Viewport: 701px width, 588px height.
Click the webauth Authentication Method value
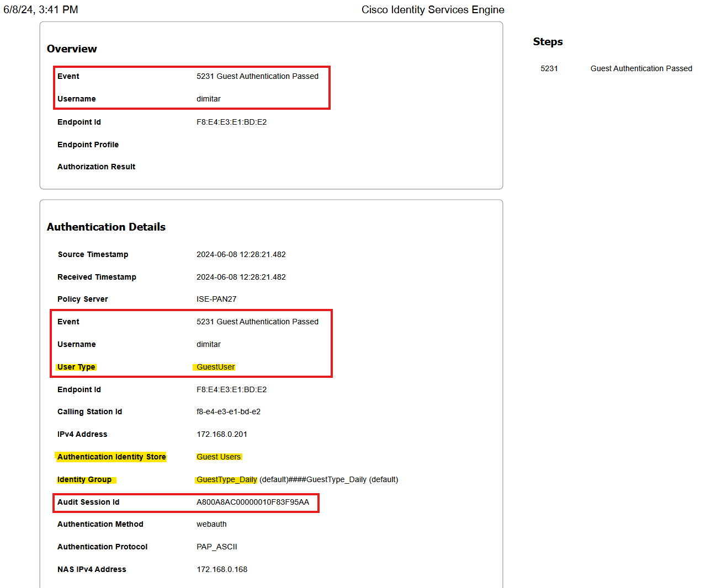(211, 525)
